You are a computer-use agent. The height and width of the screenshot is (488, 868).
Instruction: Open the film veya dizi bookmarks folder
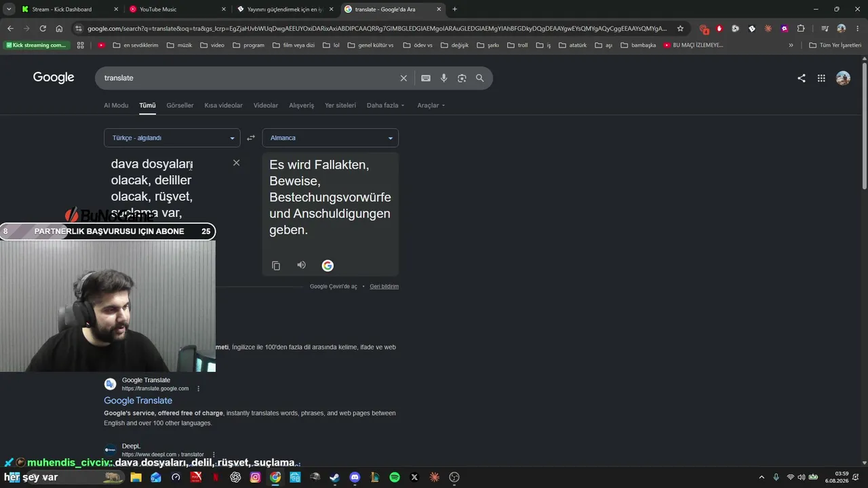coord(294,45)
